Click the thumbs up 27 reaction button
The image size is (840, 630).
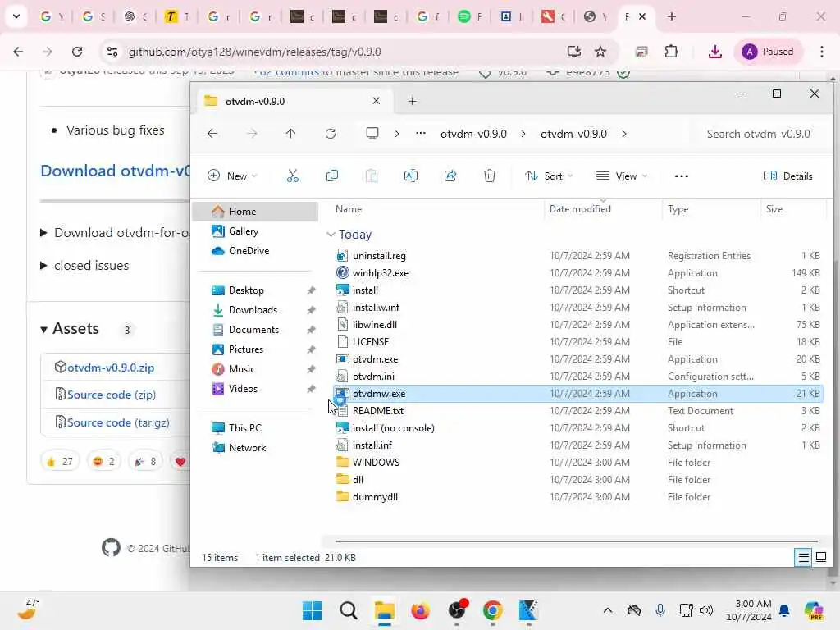[x=60, y=461]
